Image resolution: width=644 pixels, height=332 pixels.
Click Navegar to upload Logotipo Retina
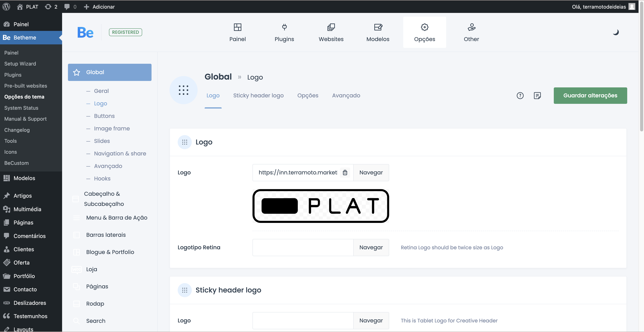tap(371, 247)
